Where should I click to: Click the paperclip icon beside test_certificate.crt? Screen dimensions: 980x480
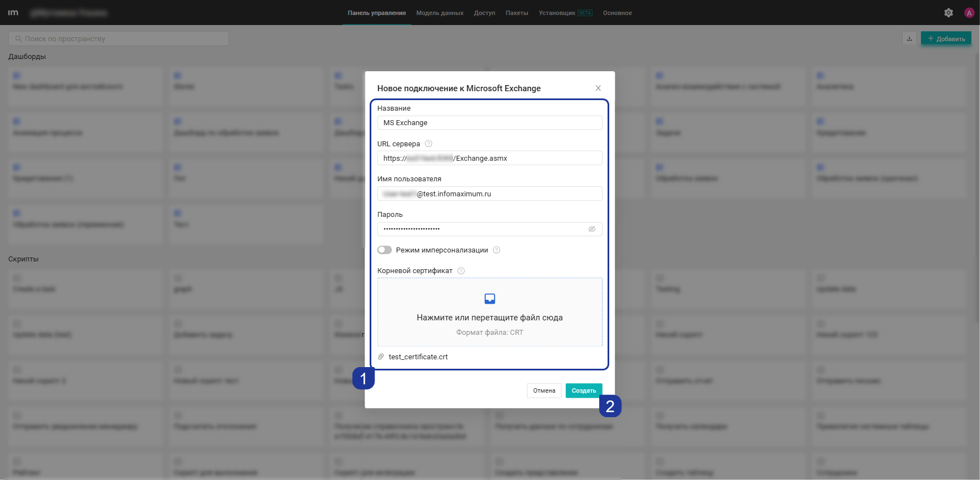tap(381, 357)
